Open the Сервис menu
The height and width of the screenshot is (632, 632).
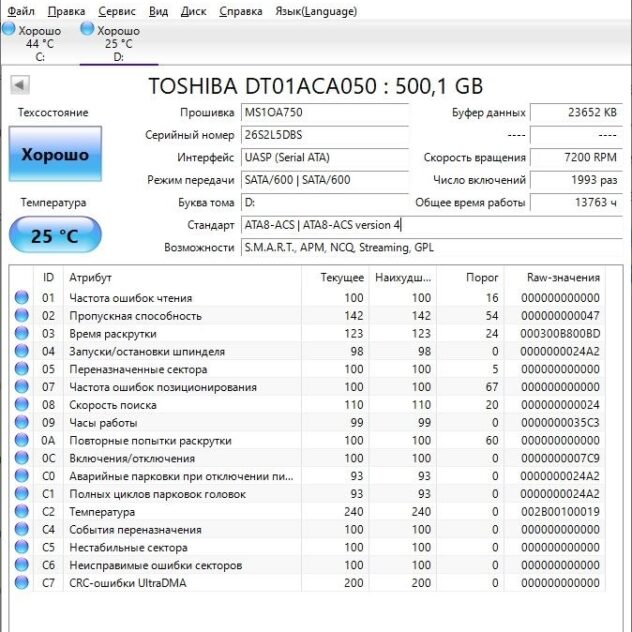(x=118, y=11)
